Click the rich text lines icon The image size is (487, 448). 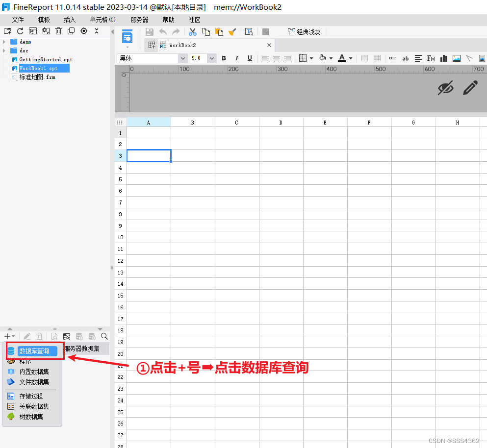coord(418,58)
